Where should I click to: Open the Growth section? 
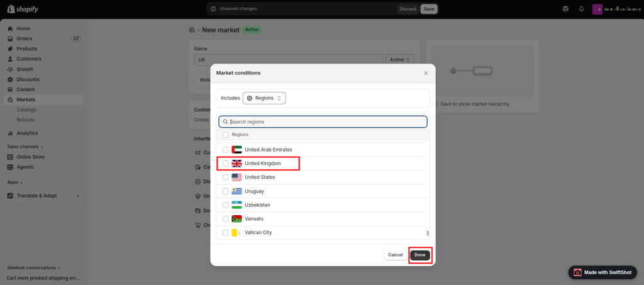25,69
